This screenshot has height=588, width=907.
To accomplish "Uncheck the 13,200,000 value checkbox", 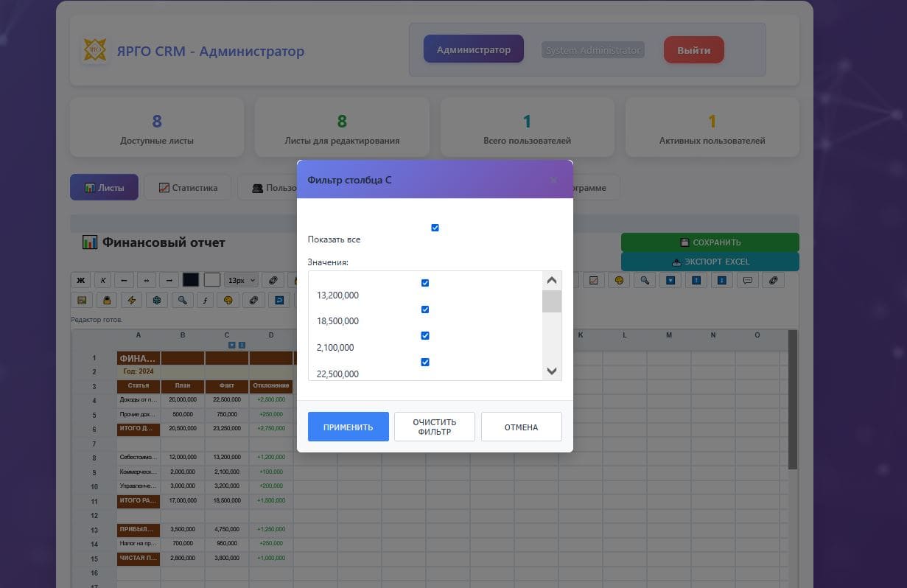I will 425,283.
